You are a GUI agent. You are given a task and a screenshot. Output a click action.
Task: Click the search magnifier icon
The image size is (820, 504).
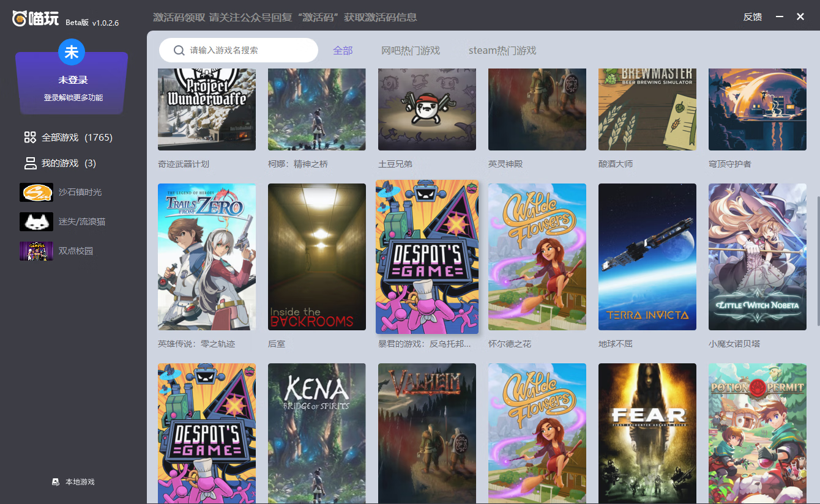179,50
